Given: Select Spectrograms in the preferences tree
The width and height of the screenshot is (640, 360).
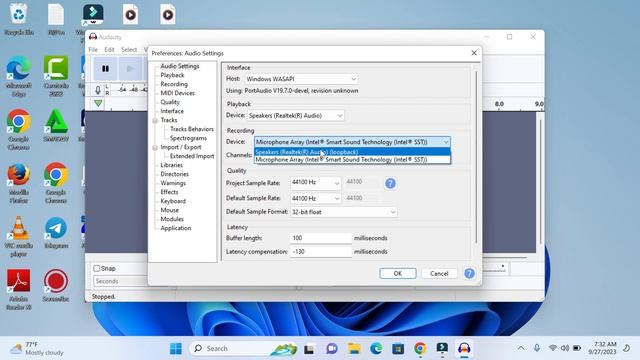Looking at the screenshot, I should coord(188,138).
